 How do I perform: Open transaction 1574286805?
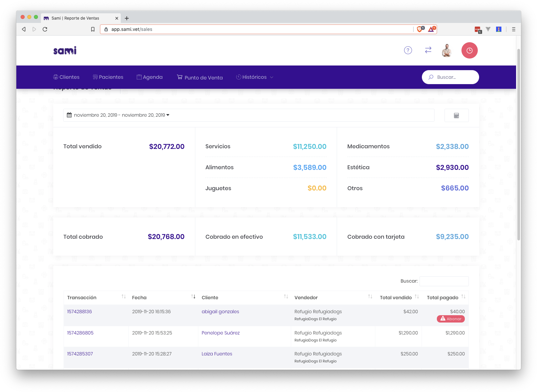[80, 333]
